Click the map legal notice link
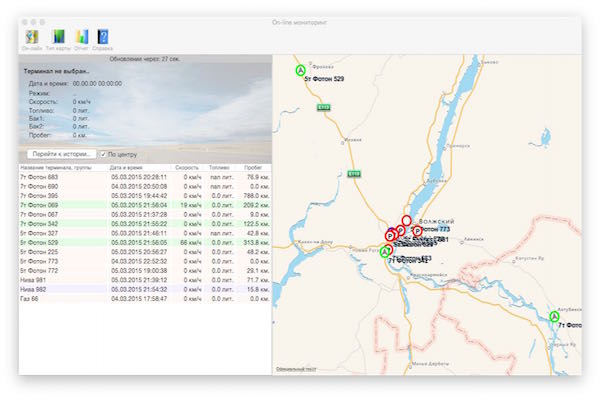This screenshot has width=600, height=400. (297, 369)
